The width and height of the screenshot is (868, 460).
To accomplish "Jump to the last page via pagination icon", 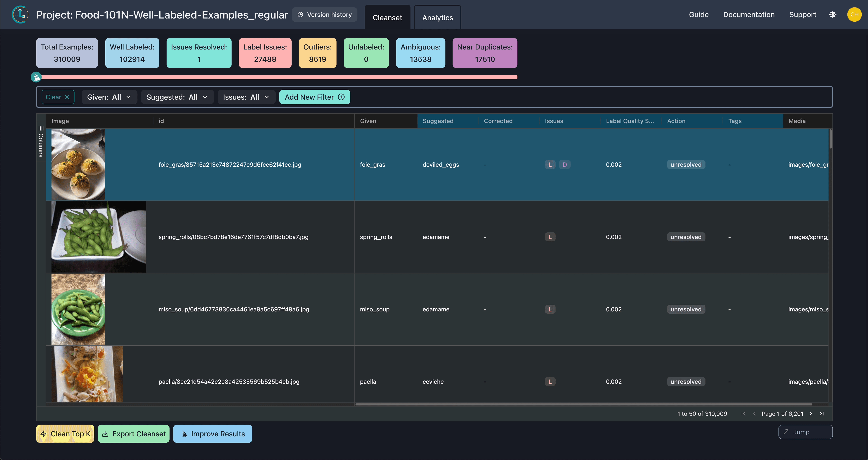I will [822, 413].
